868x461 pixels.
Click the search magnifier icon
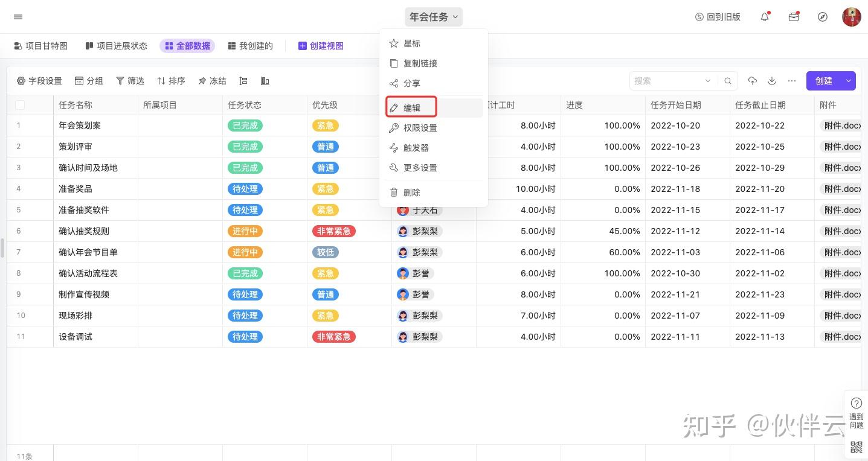pyautogui.click(x=728, y=81)
